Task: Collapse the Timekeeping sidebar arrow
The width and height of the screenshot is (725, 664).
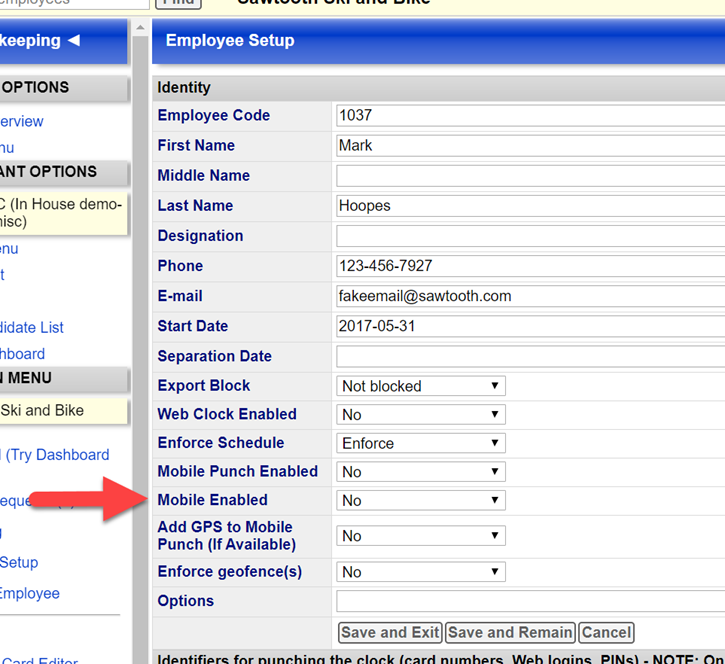Action: point(73,41)
